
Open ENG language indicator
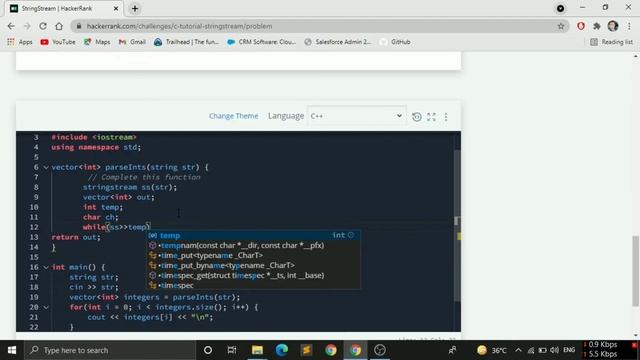569,350
